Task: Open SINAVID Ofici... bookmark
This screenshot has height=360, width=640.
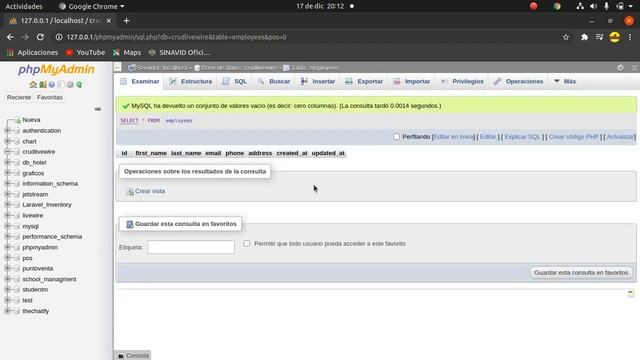Action: coord(180,53)
